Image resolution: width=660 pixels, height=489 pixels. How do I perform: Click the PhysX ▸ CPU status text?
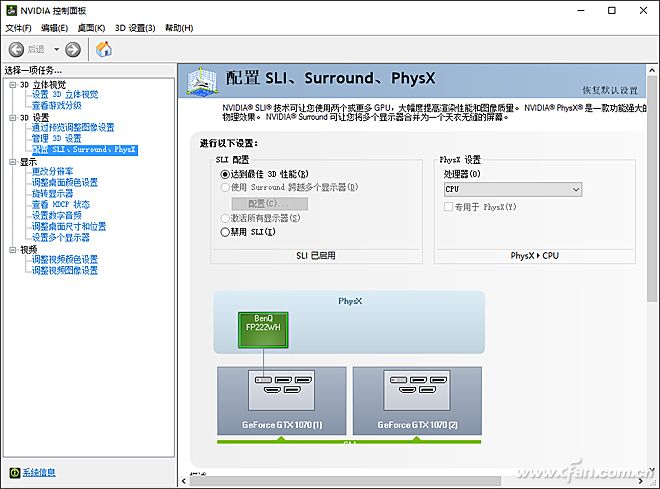pos(535,256)
